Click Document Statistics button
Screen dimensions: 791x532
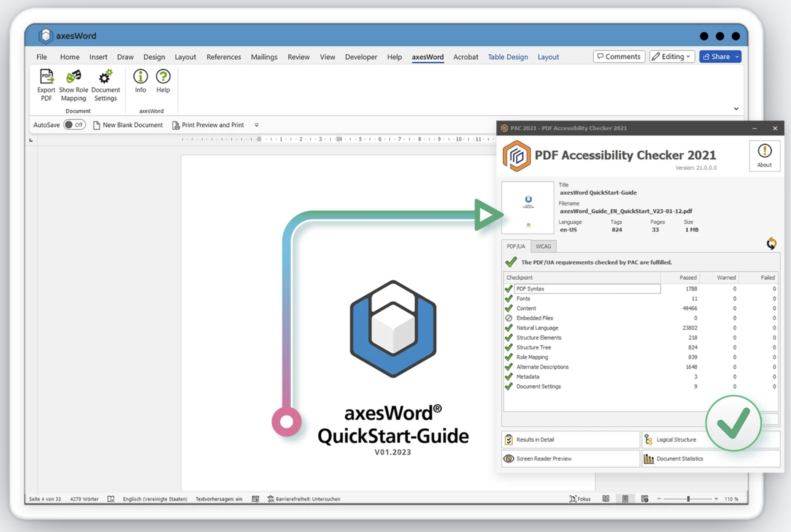(x=711, y=459)
